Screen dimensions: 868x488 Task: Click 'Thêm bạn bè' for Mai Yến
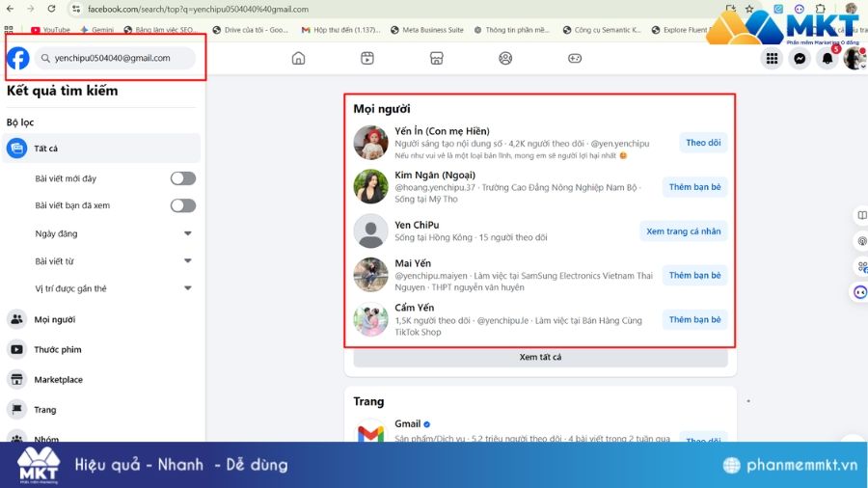point(694,276)
